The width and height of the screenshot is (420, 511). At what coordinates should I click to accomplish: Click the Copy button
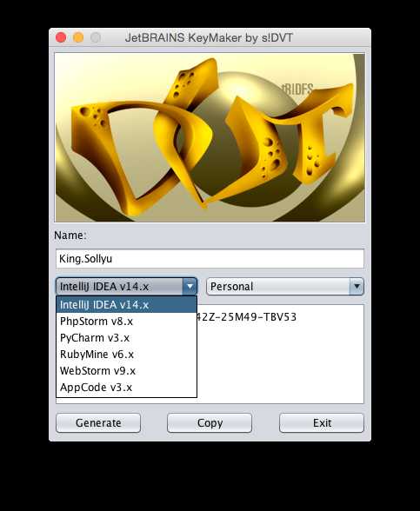click(210, 422)
